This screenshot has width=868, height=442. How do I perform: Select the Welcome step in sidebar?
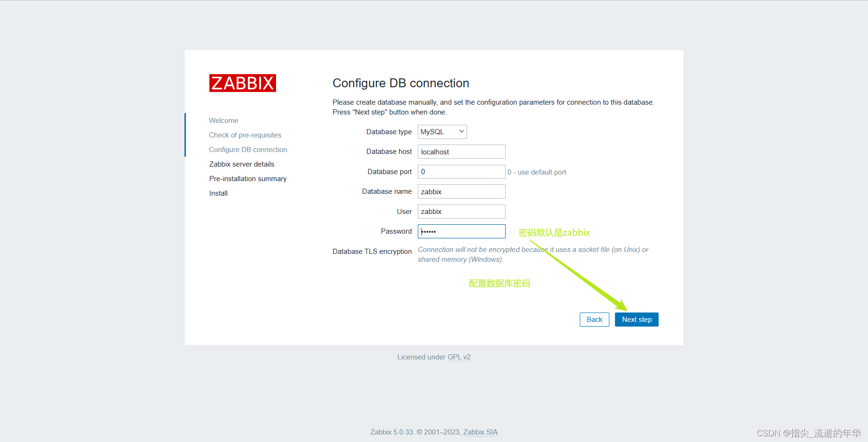coord(223,121)
